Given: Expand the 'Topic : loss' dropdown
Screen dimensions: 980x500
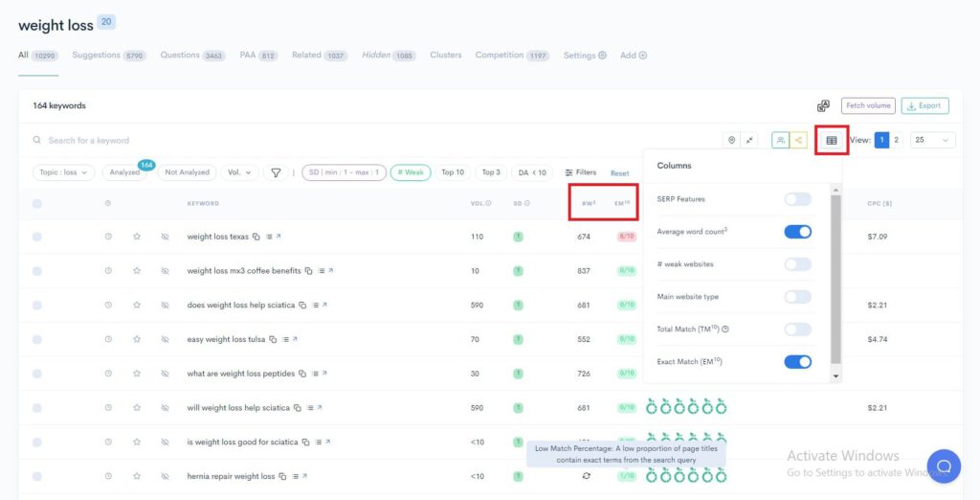Looking at the screenshot, I should click(x=64, y=172).
